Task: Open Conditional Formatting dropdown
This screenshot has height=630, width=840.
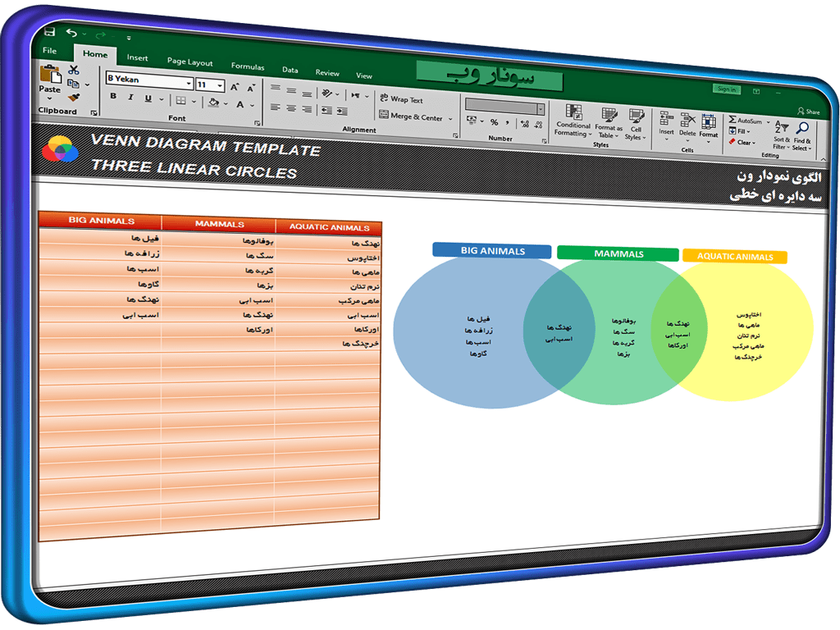Action: click(573, 121)
